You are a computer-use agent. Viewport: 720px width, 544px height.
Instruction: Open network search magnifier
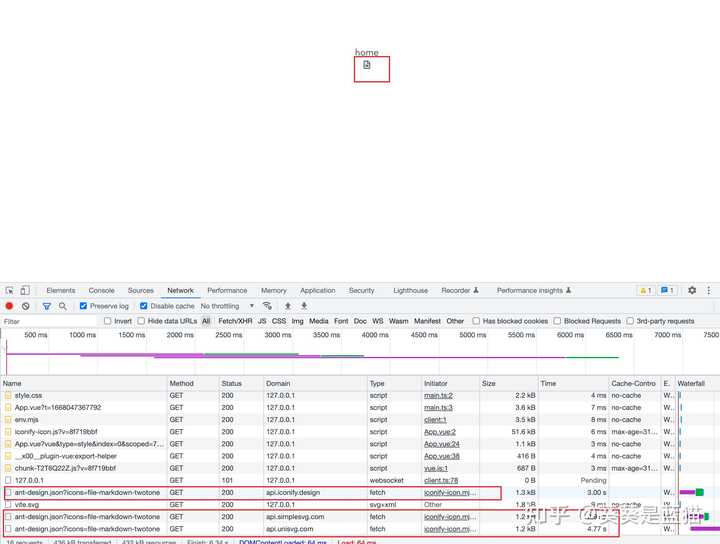point(62,306)
